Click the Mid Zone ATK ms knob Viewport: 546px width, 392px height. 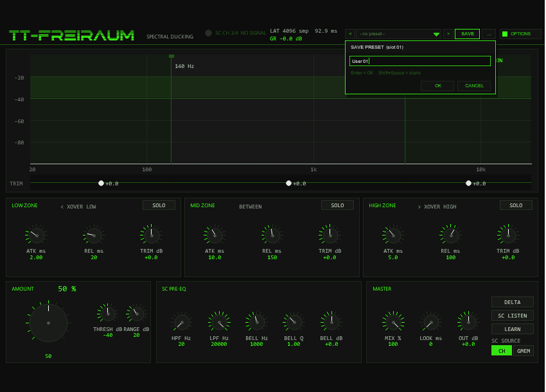215,235
